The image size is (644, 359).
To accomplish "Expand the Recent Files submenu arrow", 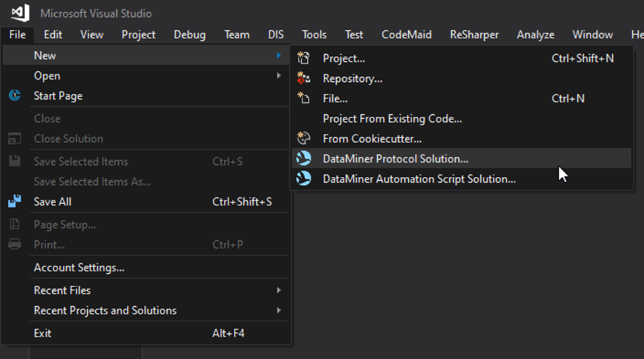I will (x=279, y=290).
